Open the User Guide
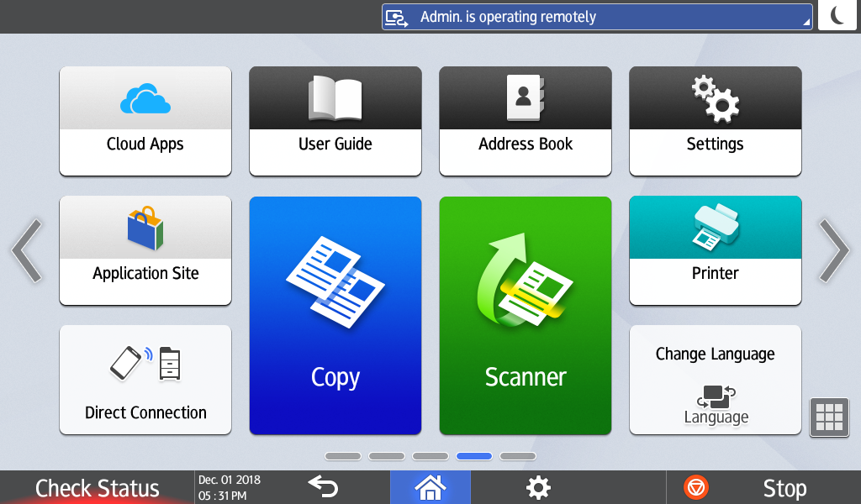Screen dimensions: 861x504 pyautogui.click(x=335, y=121)
